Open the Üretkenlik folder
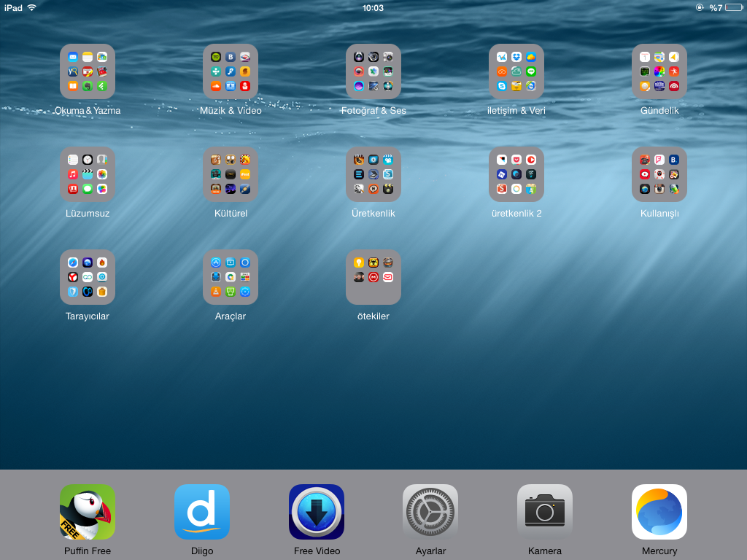747x560 pixels. coord(373,174)
